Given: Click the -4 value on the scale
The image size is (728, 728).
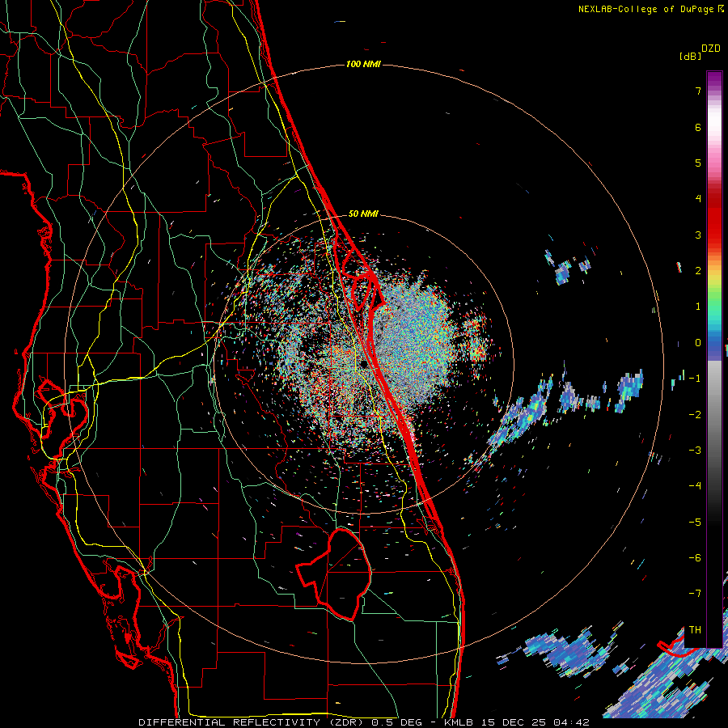Looking at the screenshot, I should pyautogui.click(x=695, y=486).
